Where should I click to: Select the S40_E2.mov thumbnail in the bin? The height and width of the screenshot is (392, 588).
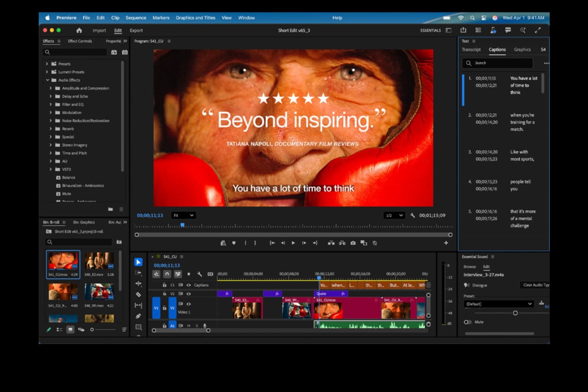click(99, 261)
